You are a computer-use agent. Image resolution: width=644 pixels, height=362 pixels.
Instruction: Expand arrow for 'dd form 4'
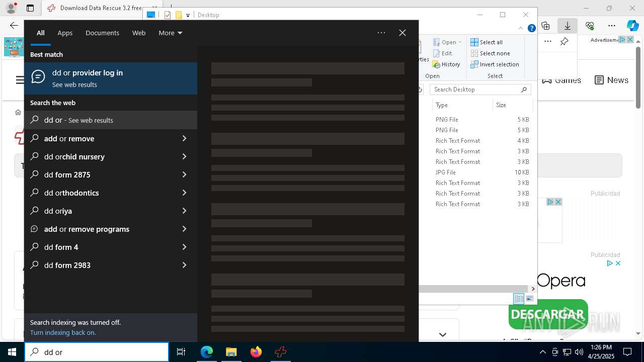tap(184, 247)
